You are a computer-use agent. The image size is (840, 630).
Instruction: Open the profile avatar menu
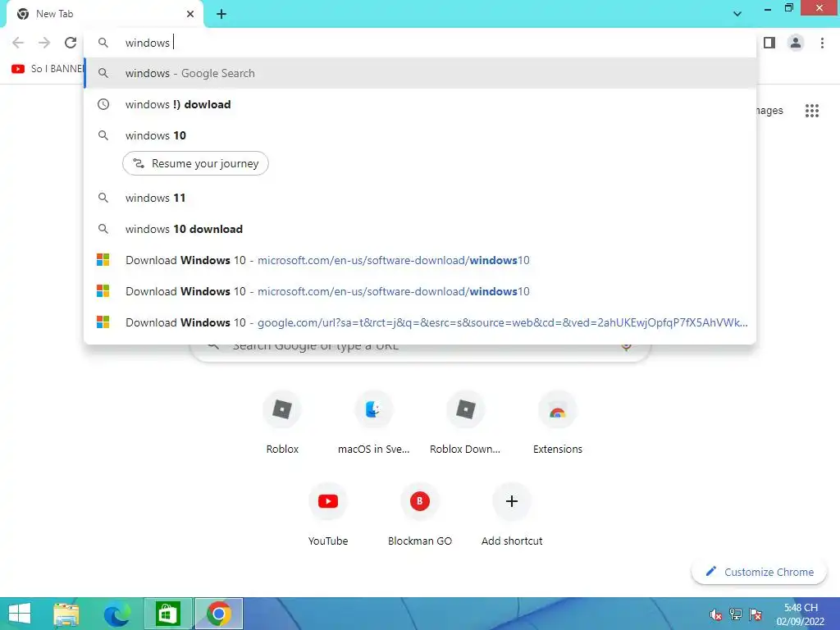(796, 43)
